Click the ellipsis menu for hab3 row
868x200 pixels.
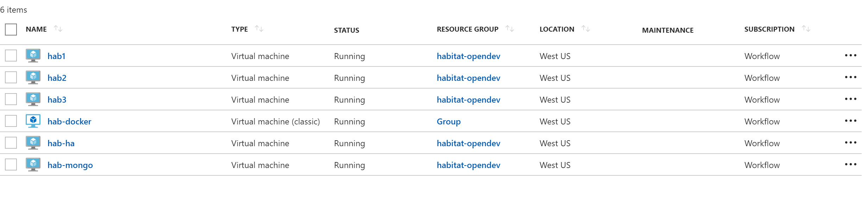850,99
